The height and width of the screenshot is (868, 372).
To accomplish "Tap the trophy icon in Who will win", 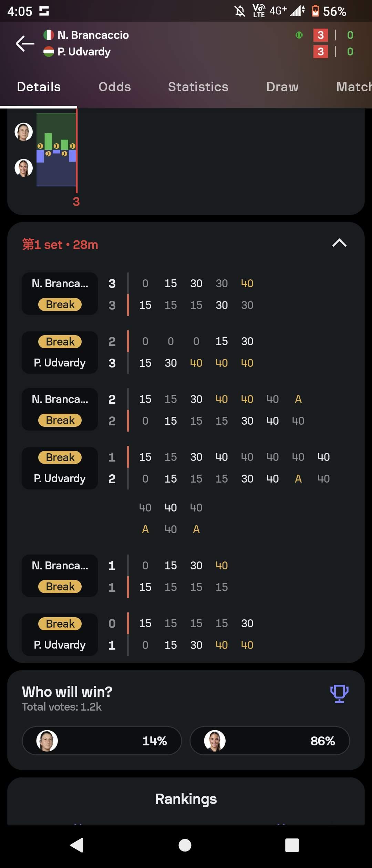I will [x=339, y=693].
